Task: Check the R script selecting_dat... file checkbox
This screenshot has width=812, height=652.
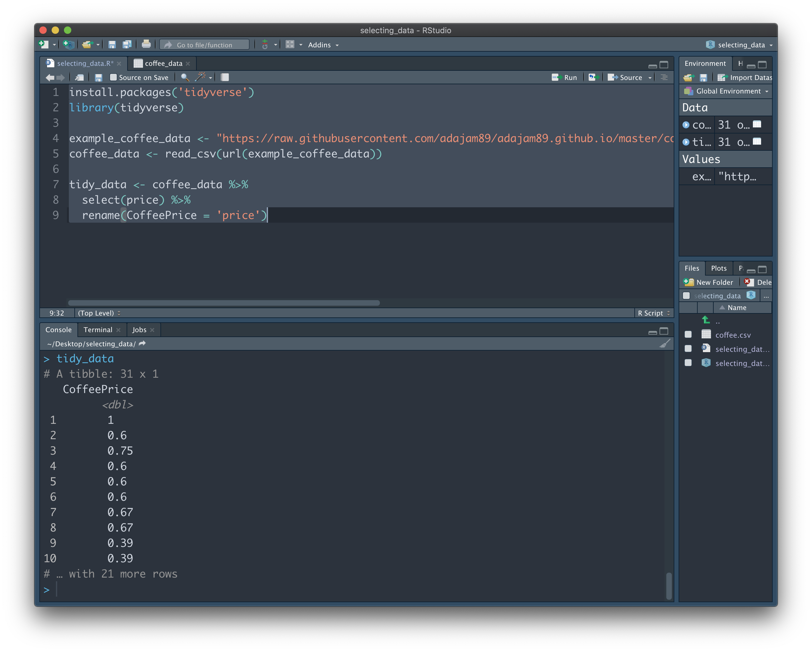Action: click(x=688, y=349)
